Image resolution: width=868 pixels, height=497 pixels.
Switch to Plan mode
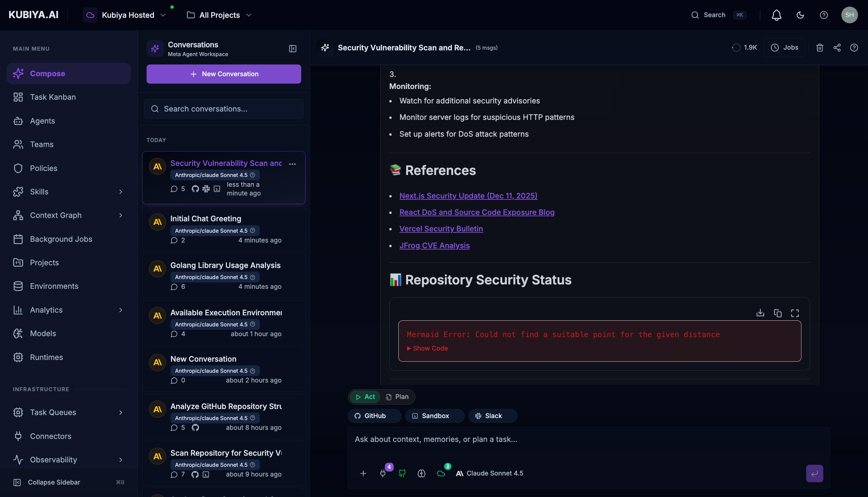[397, 397]
